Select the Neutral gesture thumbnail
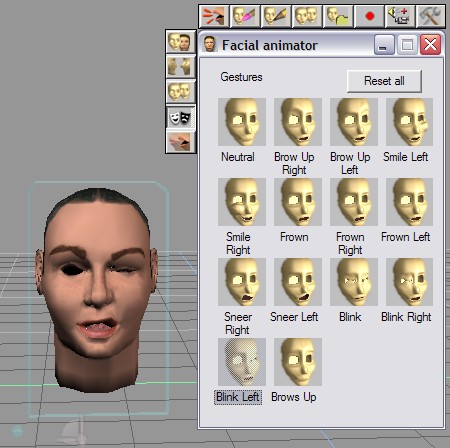This screenshot has width=450, height=448. (242, 122)
